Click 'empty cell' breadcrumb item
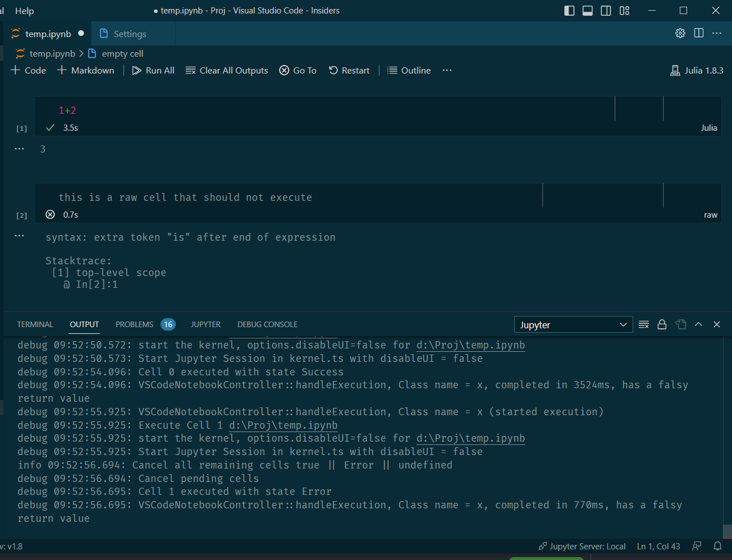 [122, 53]
